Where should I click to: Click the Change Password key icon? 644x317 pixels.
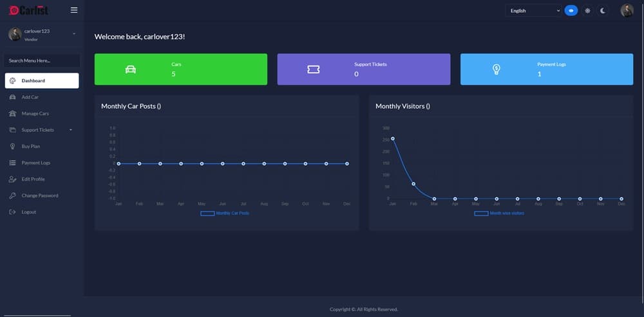tap(13, 195)
